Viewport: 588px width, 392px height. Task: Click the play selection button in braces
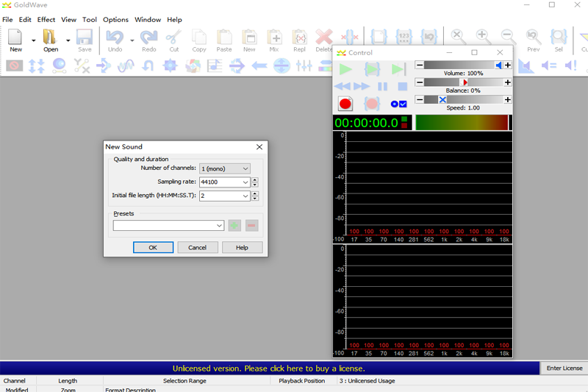pos(372,69)
